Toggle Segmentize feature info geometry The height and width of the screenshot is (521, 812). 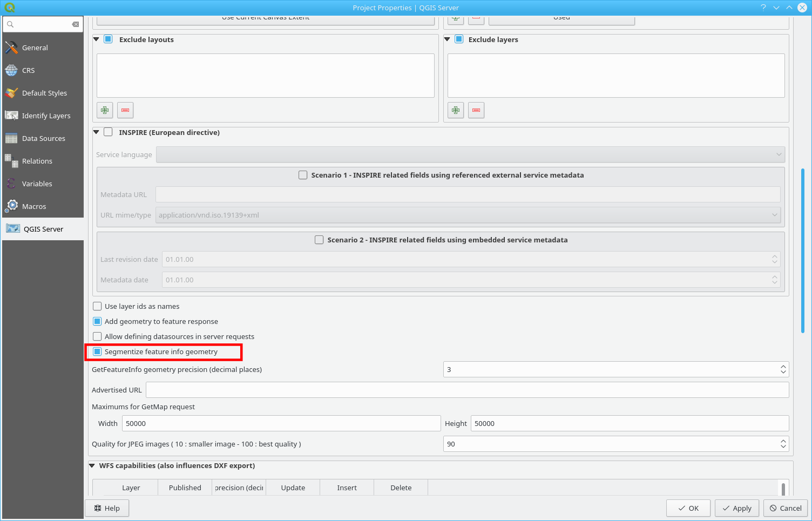97,351
